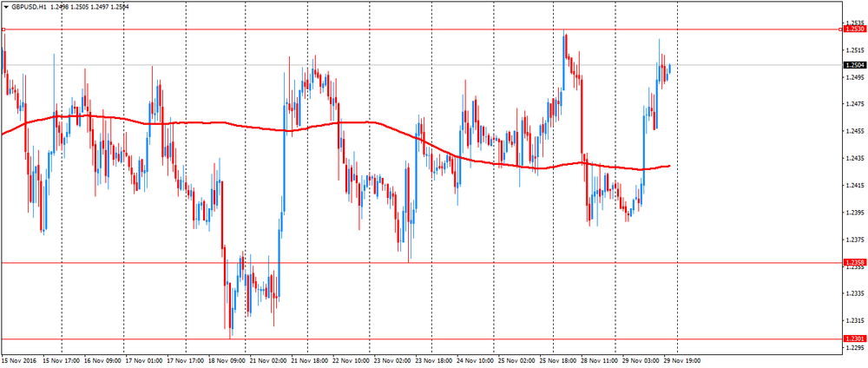Viewport: 868px width, 368px height.
Task: Click the 23 Nov 02:00 time label
Action: coord(392,360)
